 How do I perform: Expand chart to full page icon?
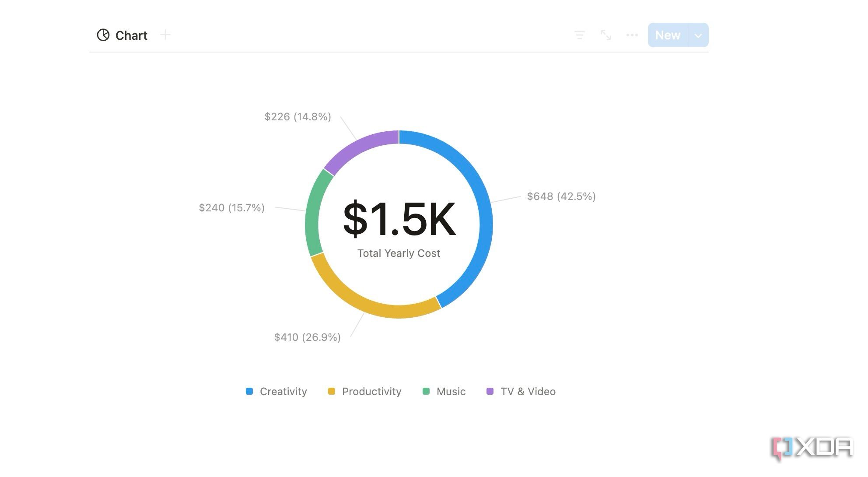tap(606, 35)
